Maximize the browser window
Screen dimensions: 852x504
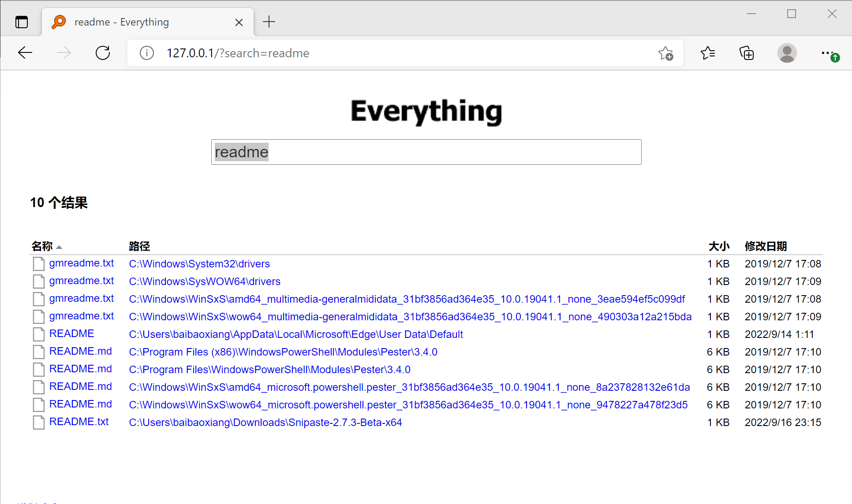792,14
